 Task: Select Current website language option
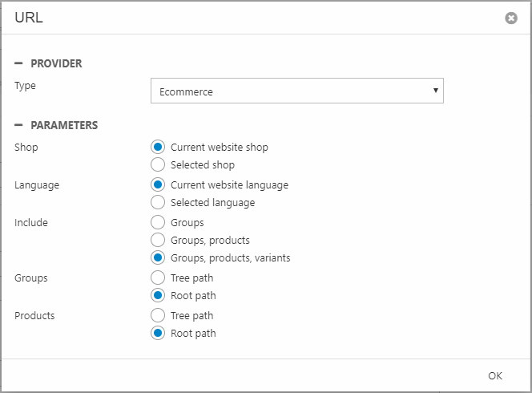click(158, 185)
